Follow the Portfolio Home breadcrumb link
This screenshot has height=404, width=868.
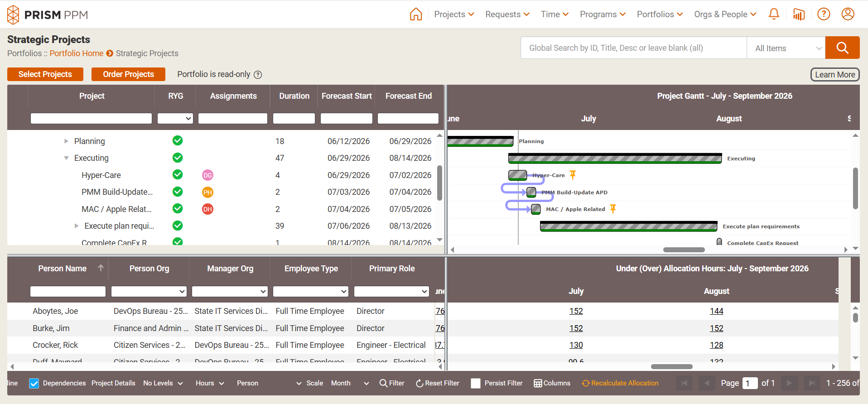tap(76, 53)
